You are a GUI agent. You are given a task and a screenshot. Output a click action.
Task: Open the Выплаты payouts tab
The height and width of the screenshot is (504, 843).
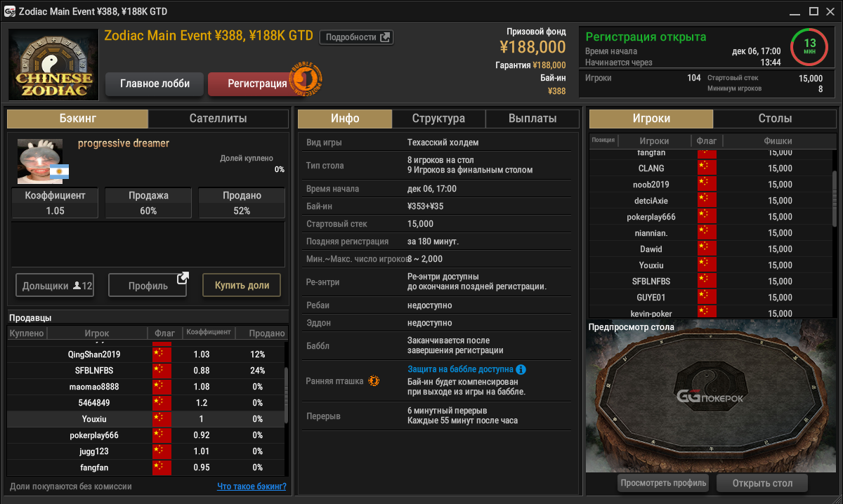click(x=532, y=119)
